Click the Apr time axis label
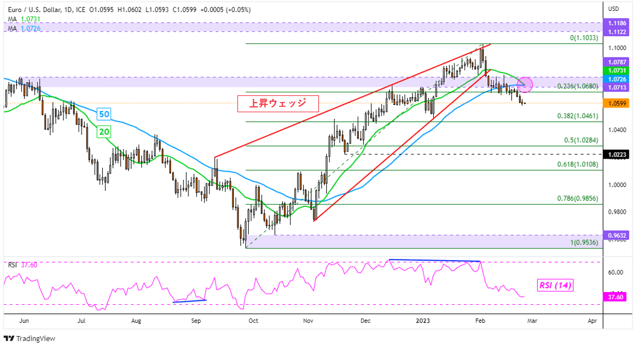Image resolution: width=644 pixels, height=350 pixels. pos(592,321)
